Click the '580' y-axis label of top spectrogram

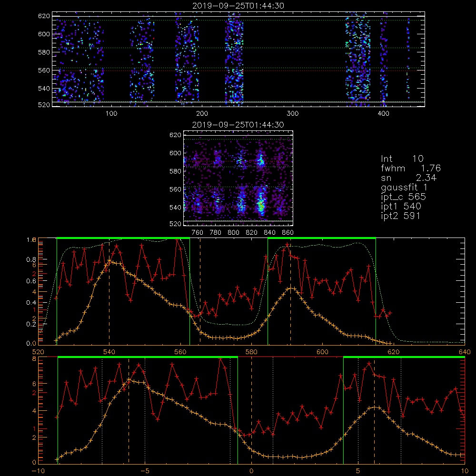click(44, 52)
